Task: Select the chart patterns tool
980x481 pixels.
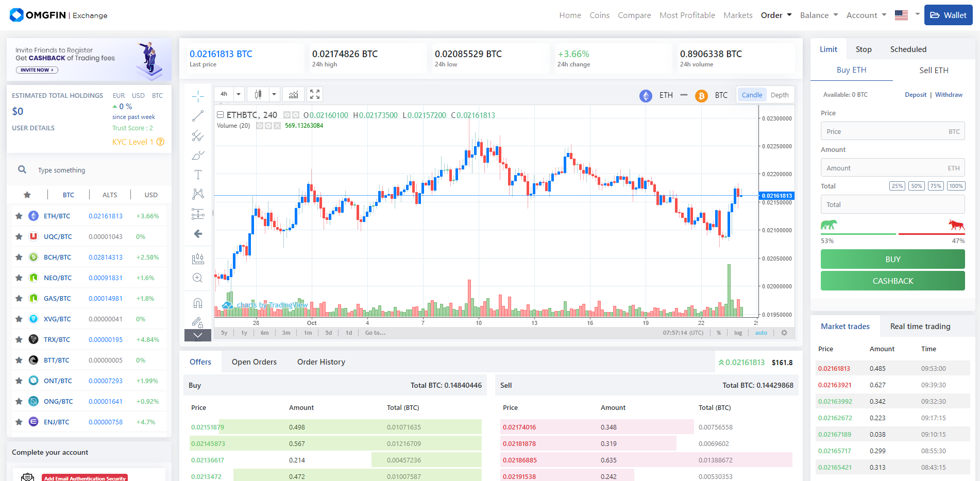Action: point(198,194)
